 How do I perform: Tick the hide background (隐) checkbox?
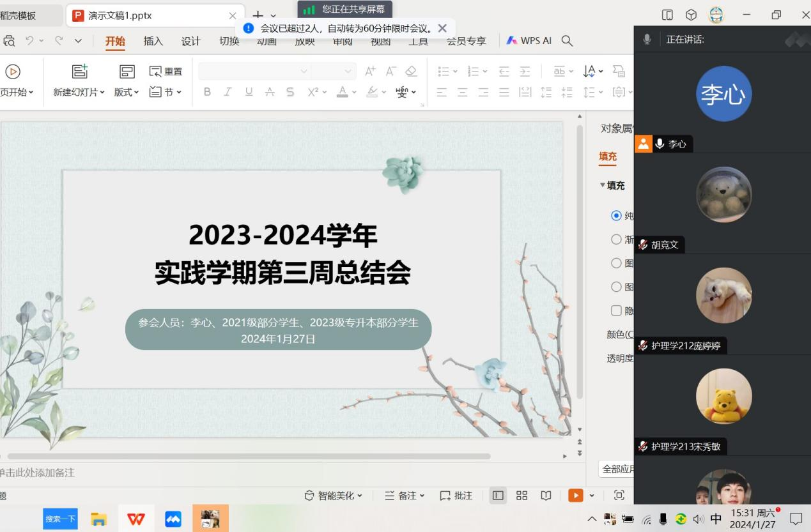616,310
